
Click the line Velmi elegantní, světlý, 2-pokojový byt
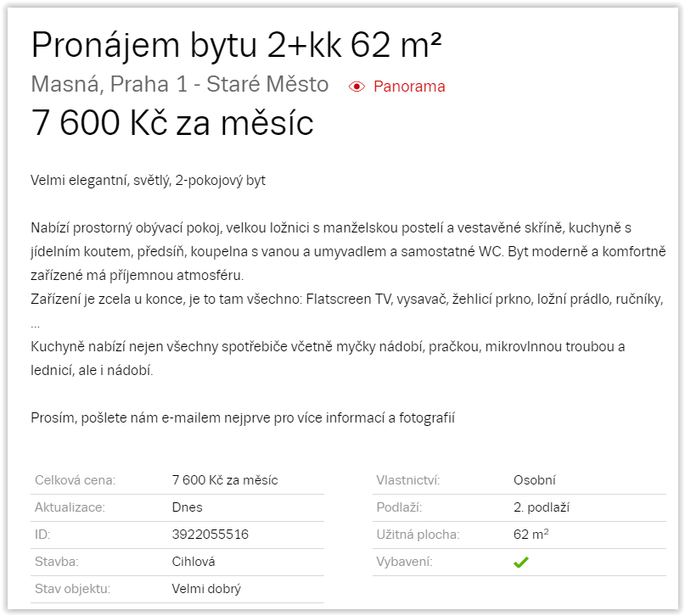point(148,181)
